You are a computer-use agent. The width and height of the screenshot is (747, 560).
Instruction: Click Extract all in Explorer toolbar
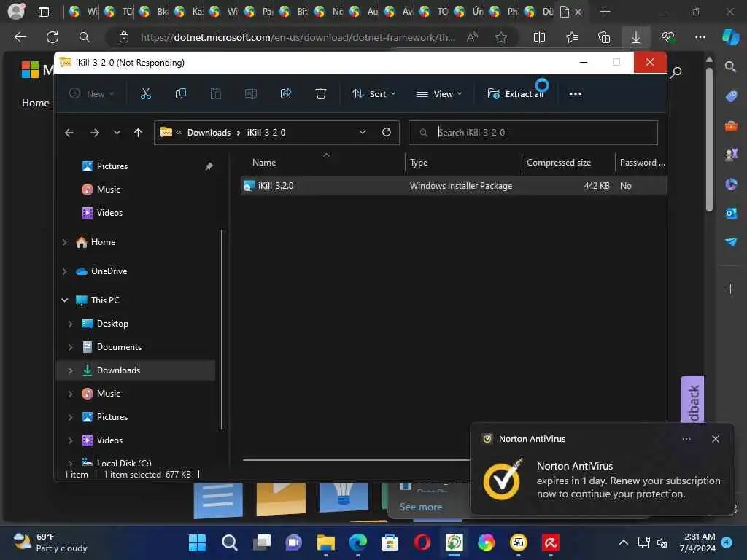(x=516, y=94)
